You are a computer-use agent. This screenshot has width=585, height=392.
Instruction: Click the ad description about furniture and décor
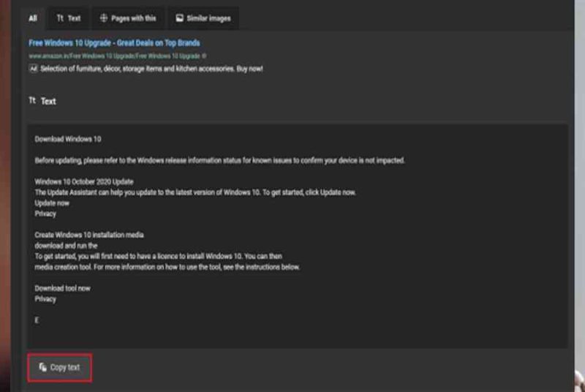(x=151, y=69)
